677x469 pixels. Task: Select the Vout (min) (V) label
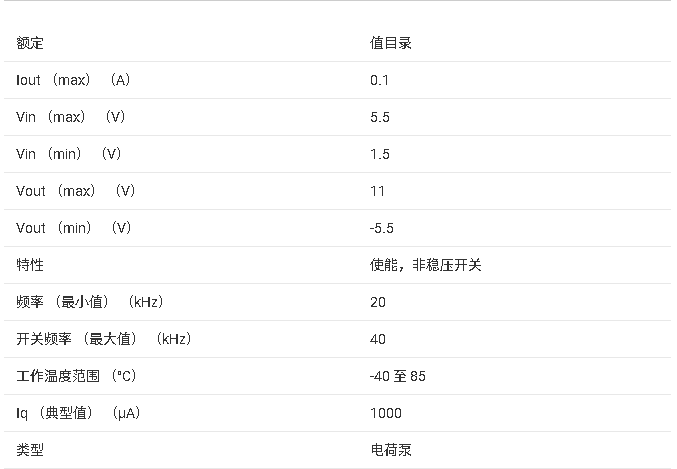[x=74, y=228]
